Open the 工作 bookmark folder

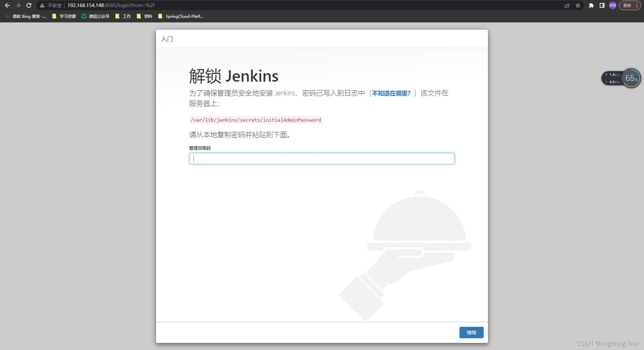coord(123,16)
